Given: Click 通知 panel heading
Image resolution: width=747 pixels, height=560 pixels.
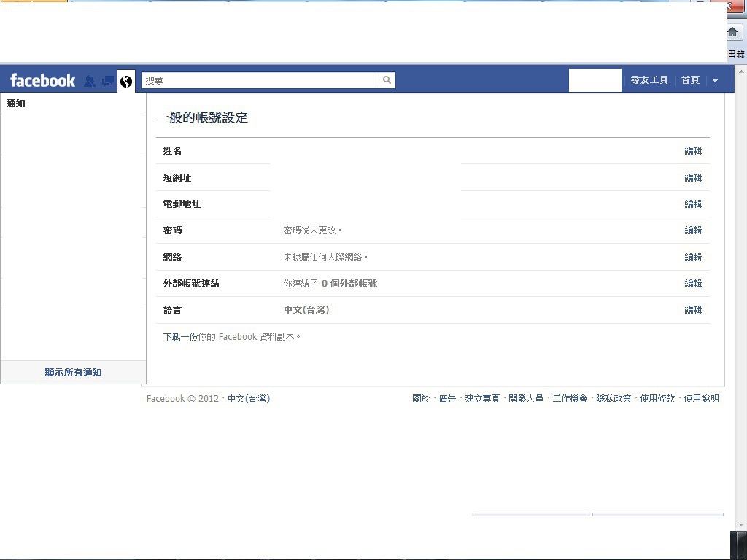Looking at the screenshot, I should coord(16,104).
